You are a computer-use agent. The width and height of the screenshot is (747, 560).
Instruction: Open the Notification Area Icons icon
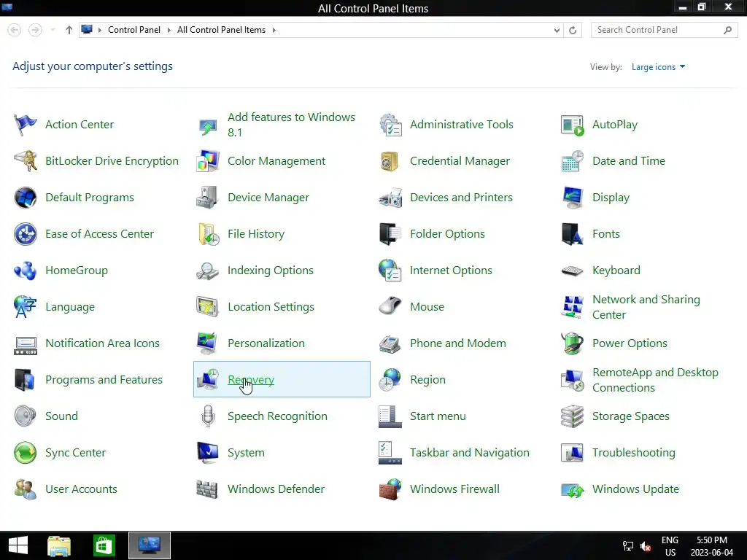pos(26,345)
